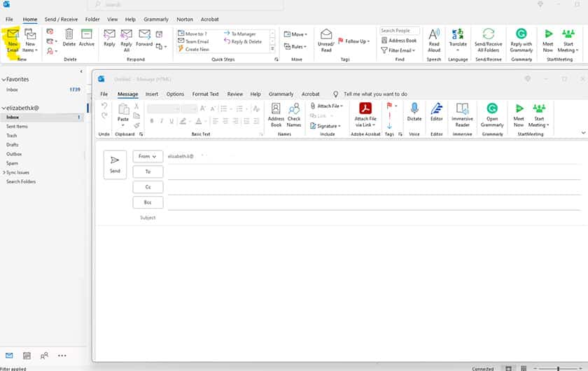The height and width of the screenshot is (371, 588).
Task: Open the From account dropdown
Action: 148,156
